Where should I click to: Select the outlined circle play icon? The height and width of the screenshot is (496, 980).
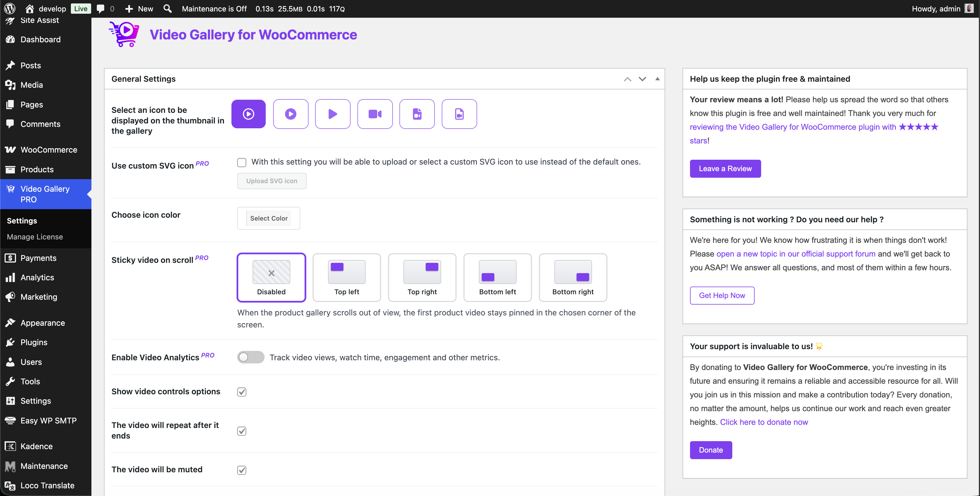[248, 114]
